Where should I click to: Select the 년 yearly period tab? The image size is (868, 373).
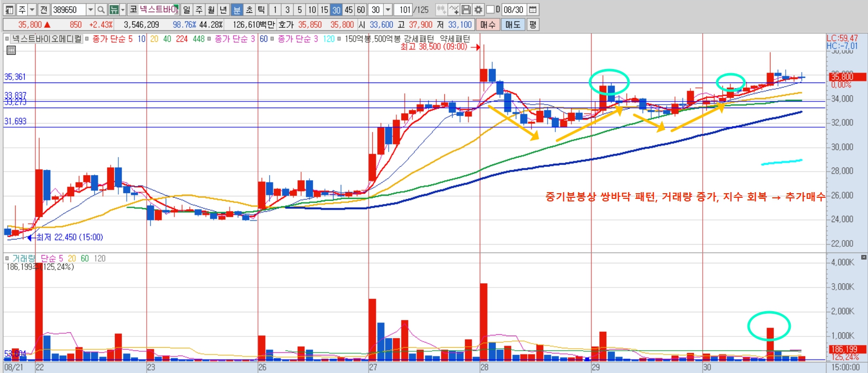point(223,10)
